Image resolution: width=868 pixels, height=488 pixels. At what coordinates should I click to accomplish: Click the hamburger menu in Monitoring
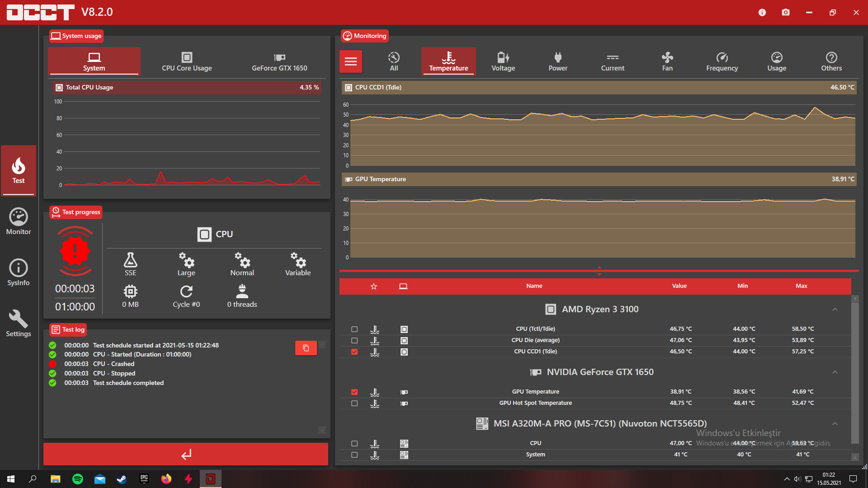[351, 61]
